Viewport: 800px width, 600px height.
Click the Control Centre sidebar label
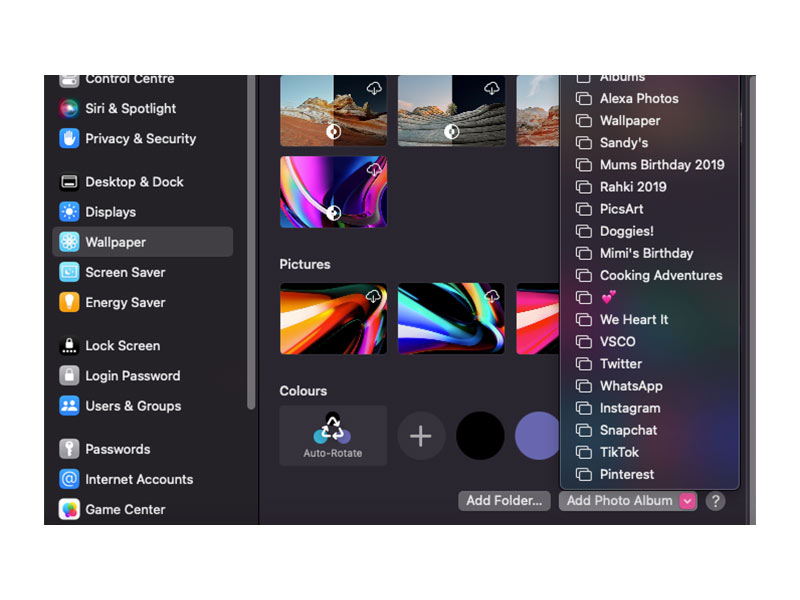(130, 79)
